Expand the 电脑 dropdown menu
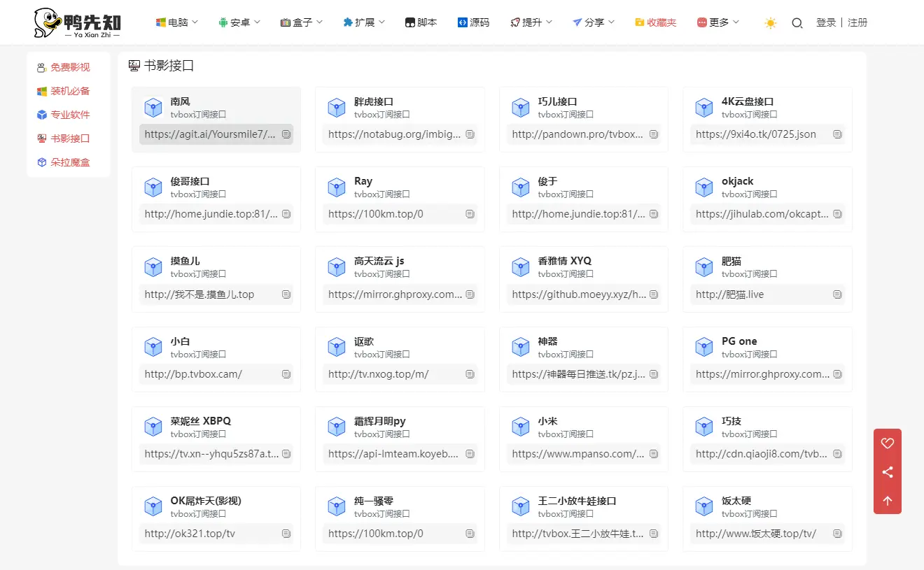 coord(177,22)
